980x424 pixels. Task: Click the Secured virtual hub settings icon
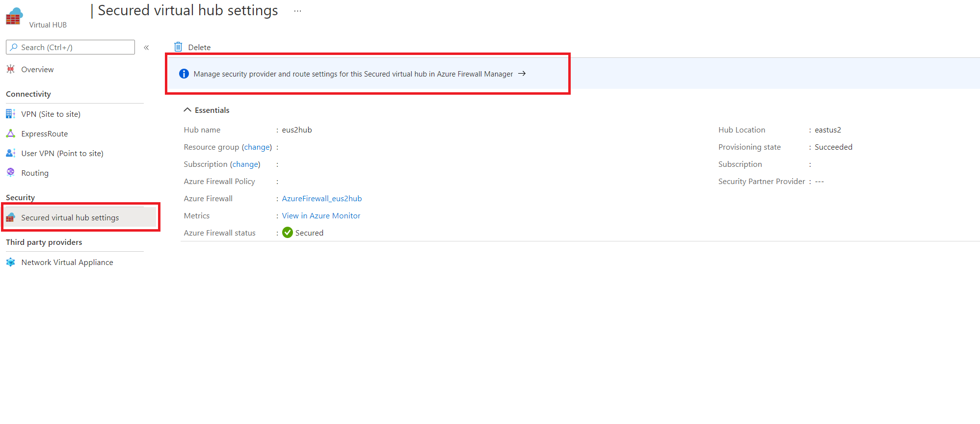(x=11, y=217)
